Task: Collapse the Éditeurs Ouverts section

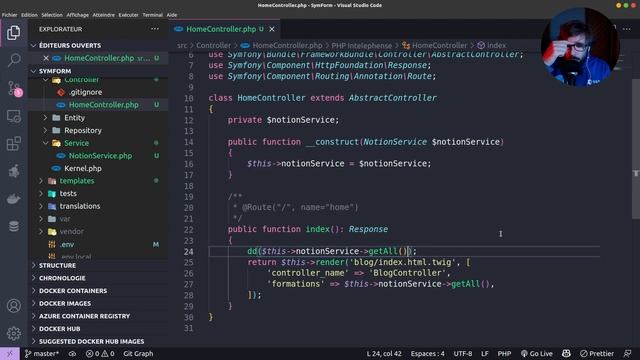Action: coord(70,45)
